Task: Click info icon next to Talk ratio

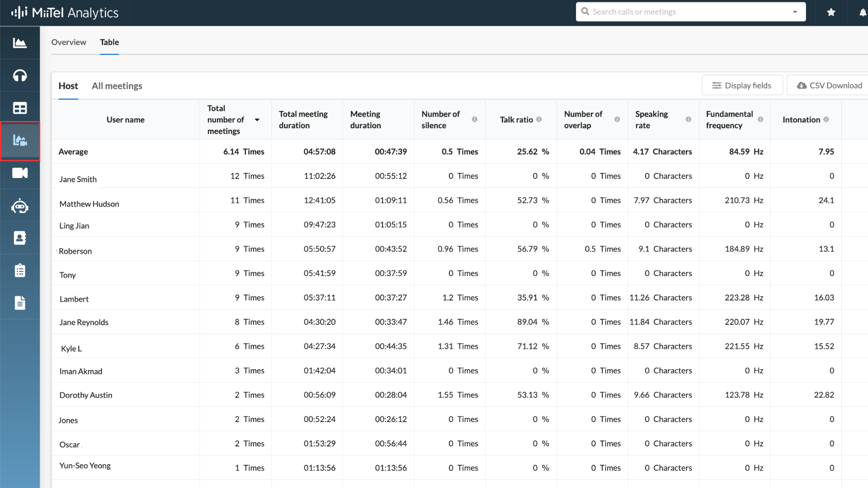Action: click(x=539, y=119)
